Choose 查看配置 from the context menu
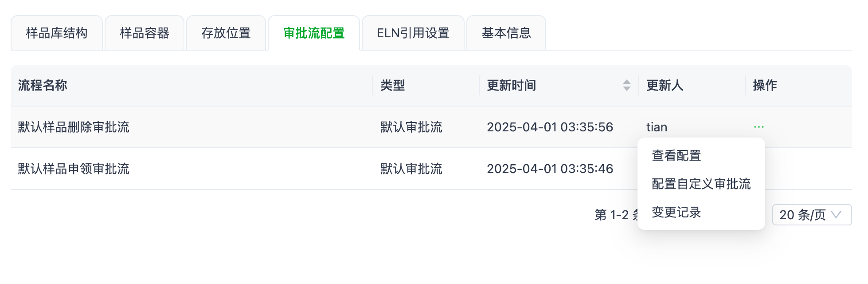This screenshot has height=284, width=868. click(x=677, y=155)
